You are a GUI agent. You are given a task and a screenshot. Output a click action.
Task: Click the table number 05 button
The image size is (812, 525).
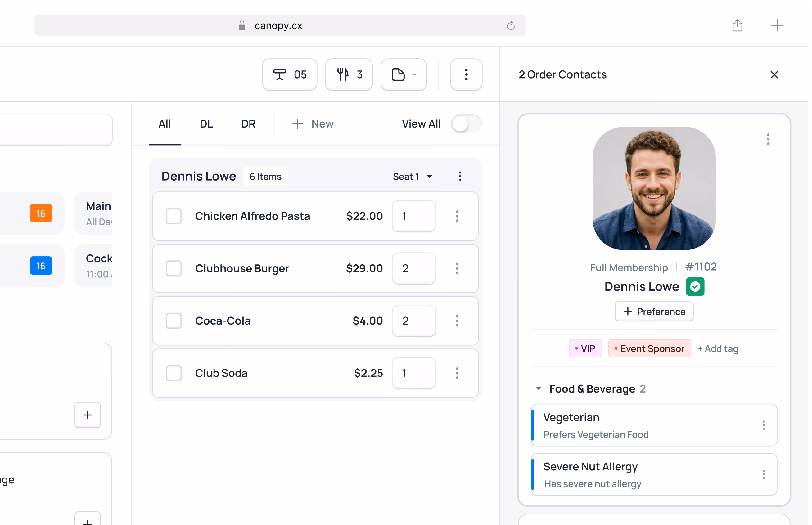click(x=290, y=74)
